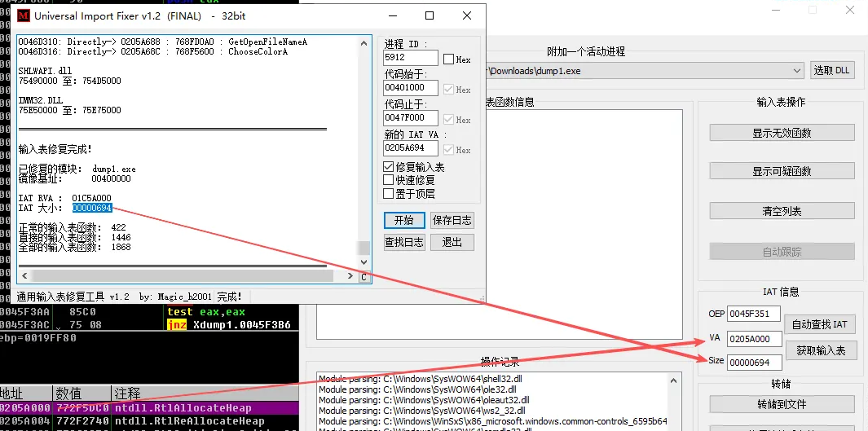This screenshot has height=431, width=868.
Task: Click the 地址 column header in dump
Action: pos(26,394)
